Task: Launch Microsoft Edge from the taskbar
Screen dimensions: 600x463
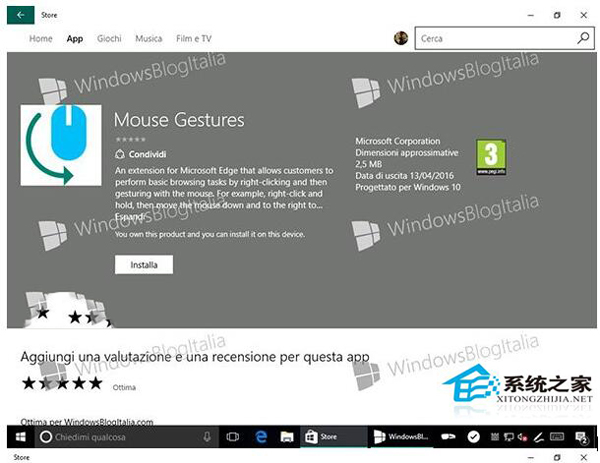Action: point(261,437)
